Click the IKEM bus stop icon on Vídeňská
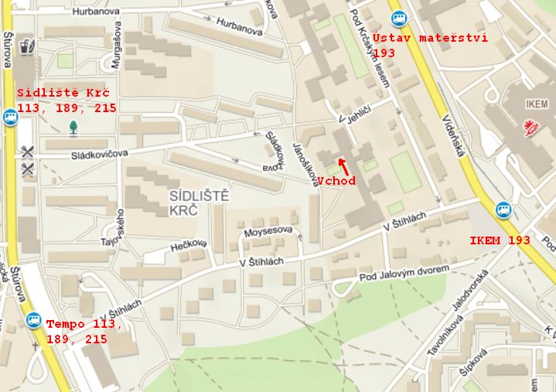Screen dimensions: 556x392 click(x=503, y=210)
